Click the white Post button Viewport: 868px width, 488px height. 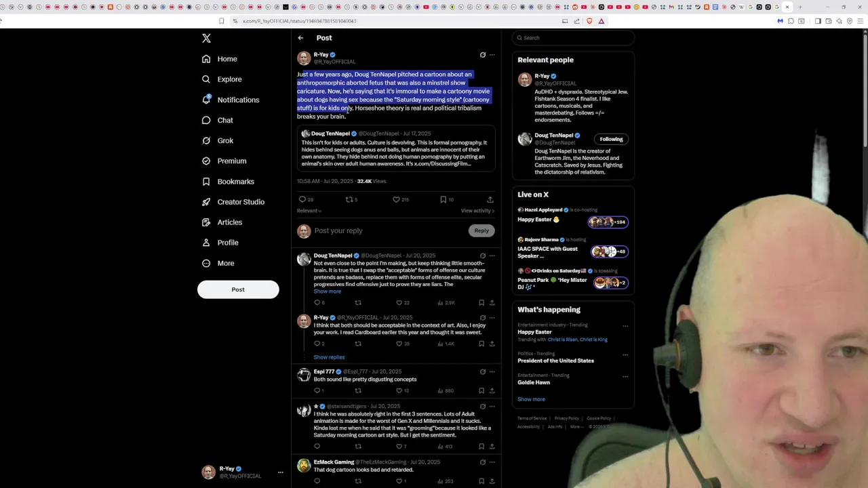tap(238, 289)
